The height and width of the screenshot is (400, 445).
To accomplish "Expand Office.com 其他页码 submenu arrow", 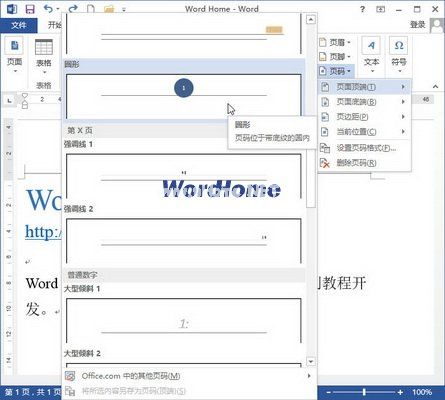I will [x=309, y=376].
